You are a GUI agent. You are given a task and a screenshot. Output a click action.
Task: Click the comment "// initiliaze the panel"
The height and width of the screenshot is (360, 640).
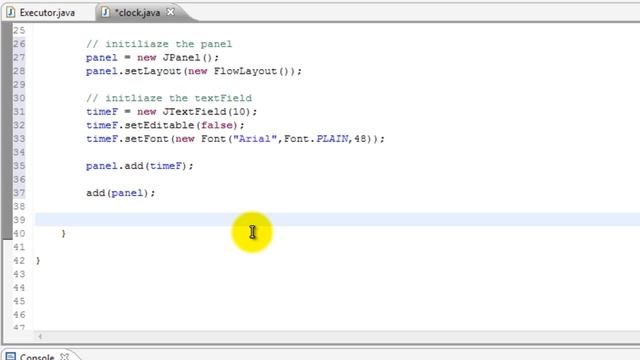click(x=159, y=44)
